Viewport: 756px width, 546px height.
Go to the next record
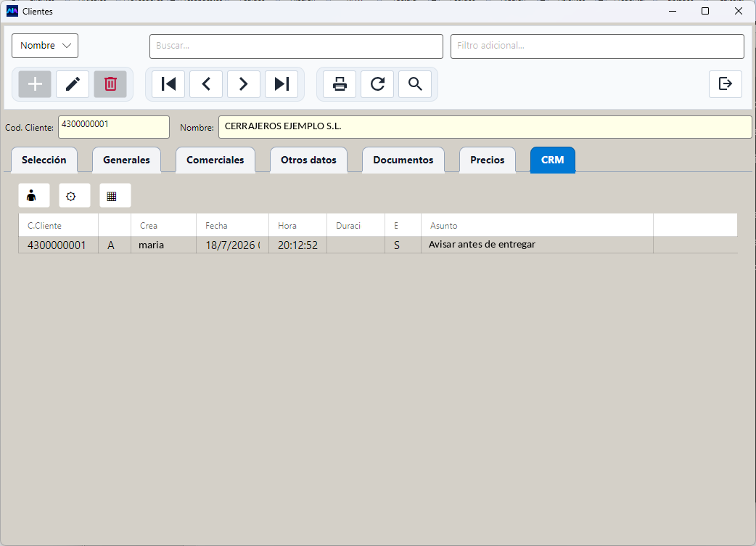pos(244,84)
